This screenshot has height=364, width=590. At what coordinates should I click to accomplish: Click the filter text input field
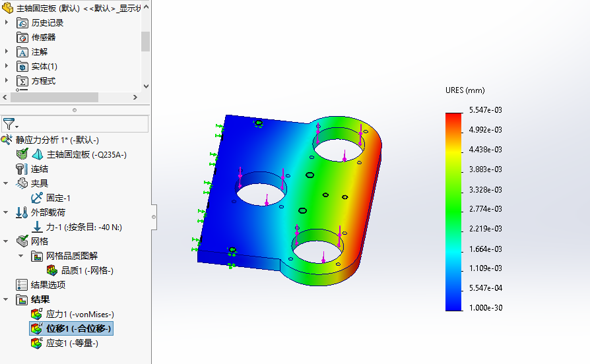coord(75,124)
